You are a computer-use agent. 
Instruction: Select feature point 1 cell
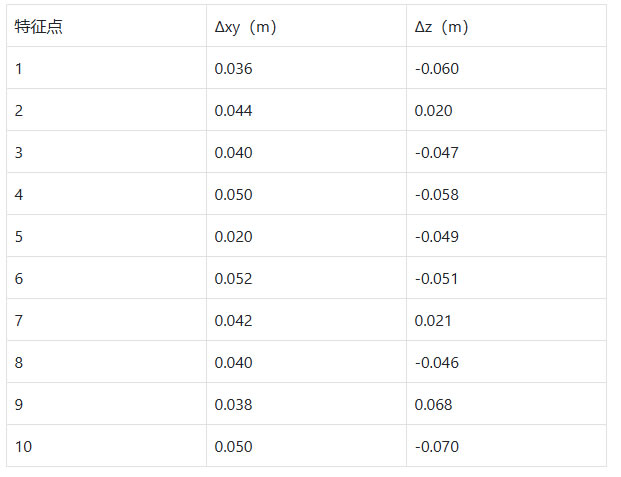click(19, 69)
